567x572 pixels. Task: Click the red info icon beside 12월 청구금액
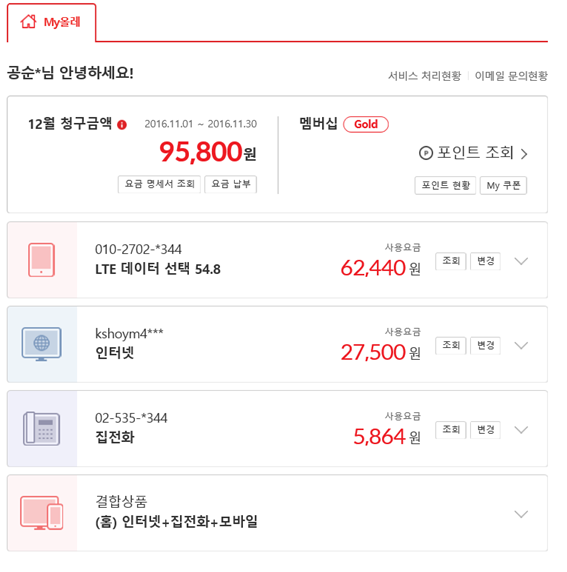[122, 125]
